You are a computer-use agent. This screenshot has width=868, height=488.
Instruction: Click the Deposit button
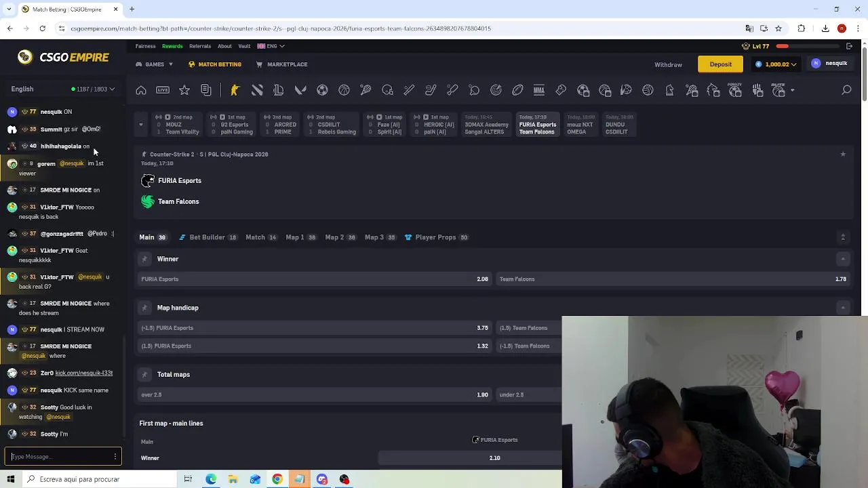pyautogui.click(x=720, y=64)
